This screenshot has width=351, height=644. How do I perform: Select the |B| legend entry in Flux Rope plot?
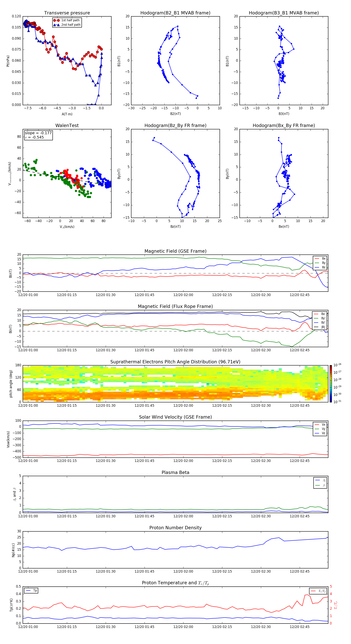320,327
